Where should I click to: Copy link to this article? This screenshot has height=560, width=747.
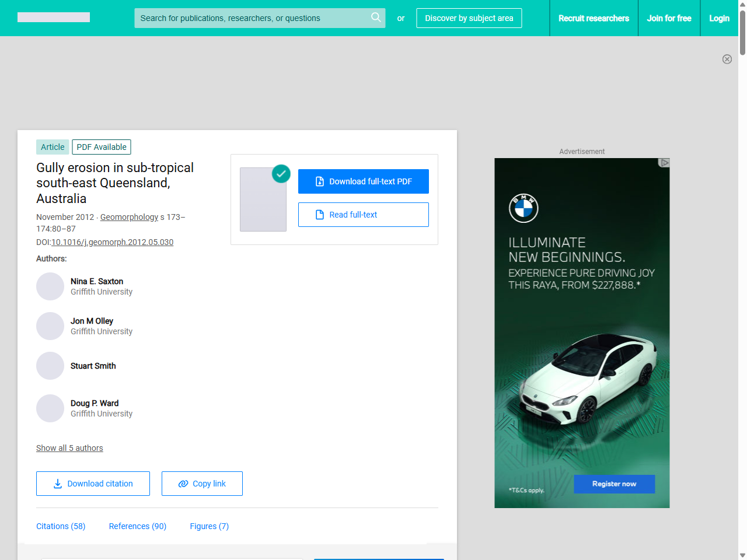[x=202, y=484]
